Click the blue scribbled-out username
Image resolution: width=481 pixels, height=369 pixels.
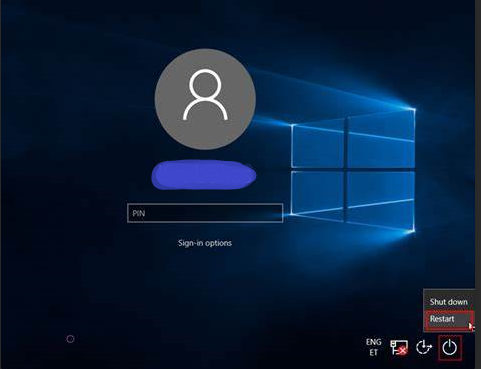(x=204, y=175)
